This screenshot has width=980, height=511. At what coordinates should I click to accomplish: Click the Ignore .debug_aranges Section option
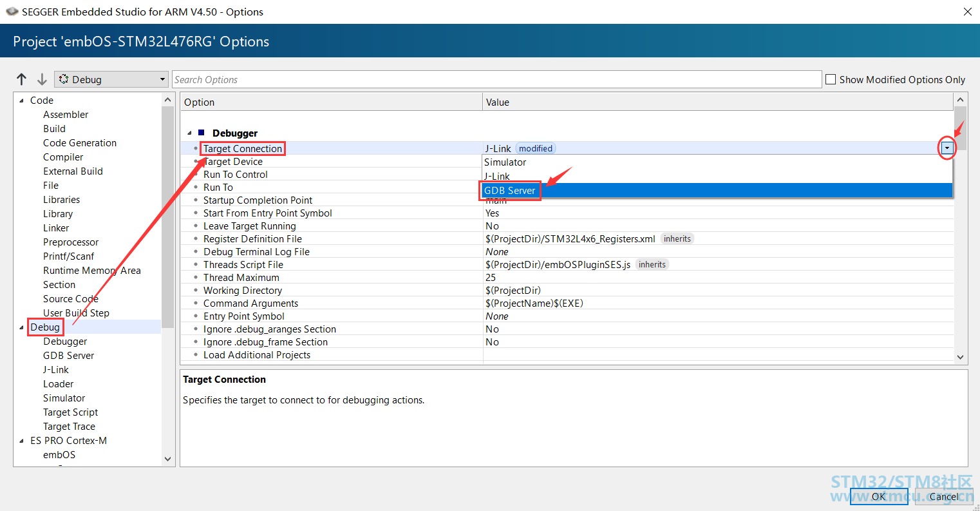pos(270,329)
